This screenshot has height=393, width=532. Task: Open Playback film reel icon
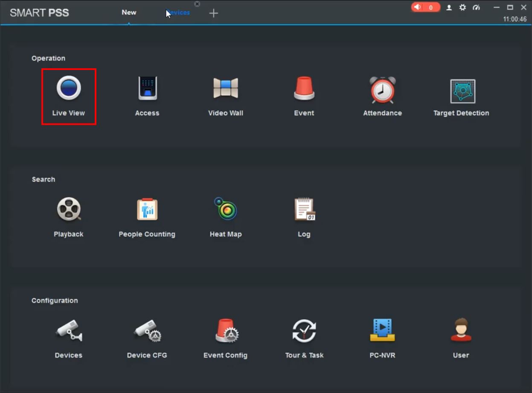[x=68, y=210]
